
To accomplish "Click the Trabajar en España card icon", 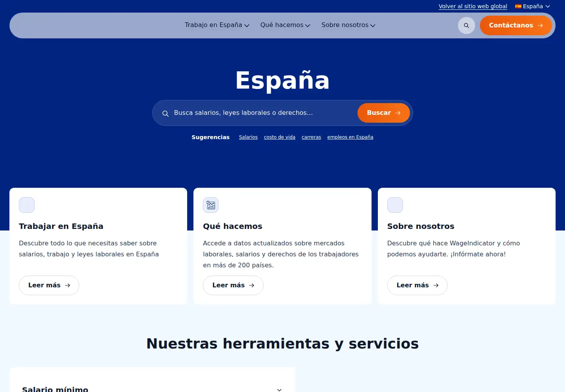I will point(27,205).
